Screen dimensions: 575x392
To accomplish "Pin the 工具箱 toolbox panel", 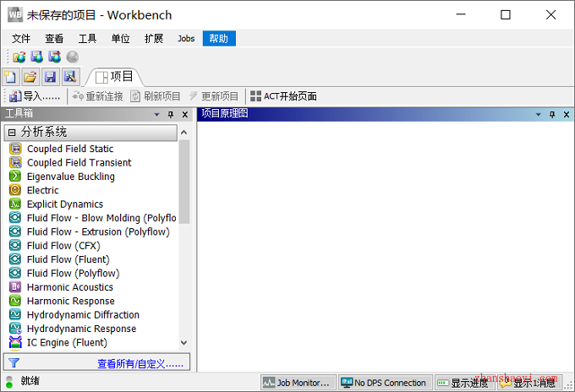I will click(x=171, y=115).
